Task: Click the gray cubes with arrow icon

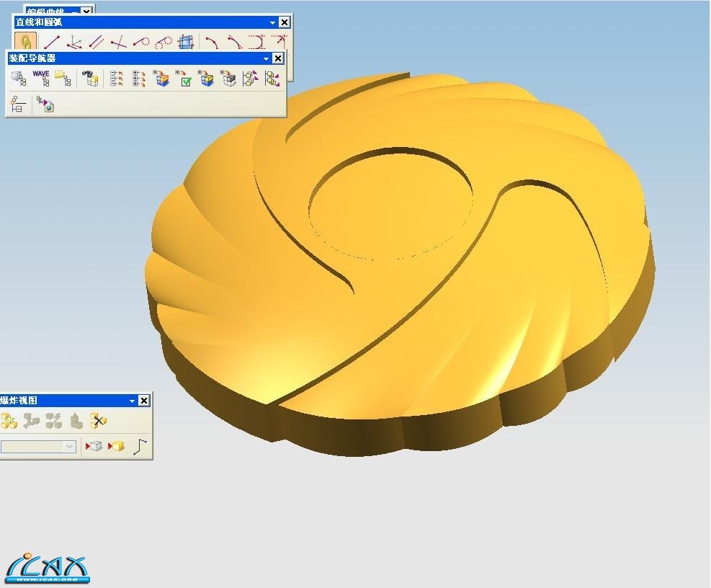Action: click(228, 78)
